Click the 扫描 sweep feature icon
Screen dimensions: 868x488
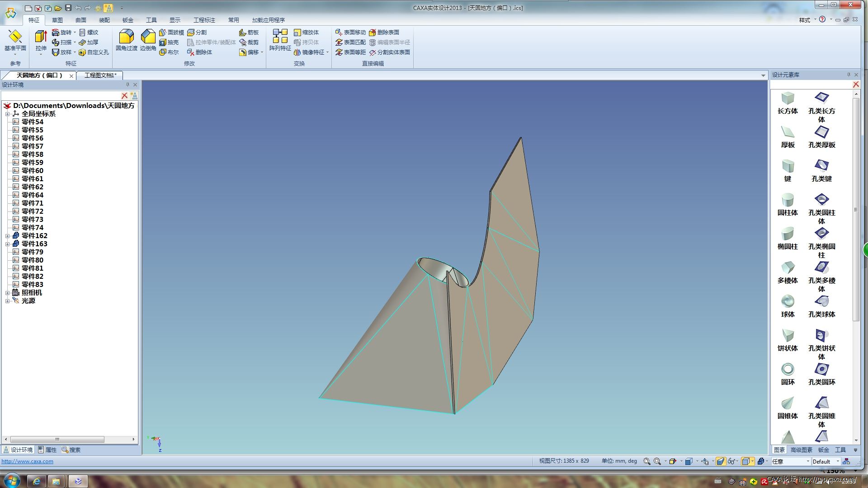pos(56,42)
